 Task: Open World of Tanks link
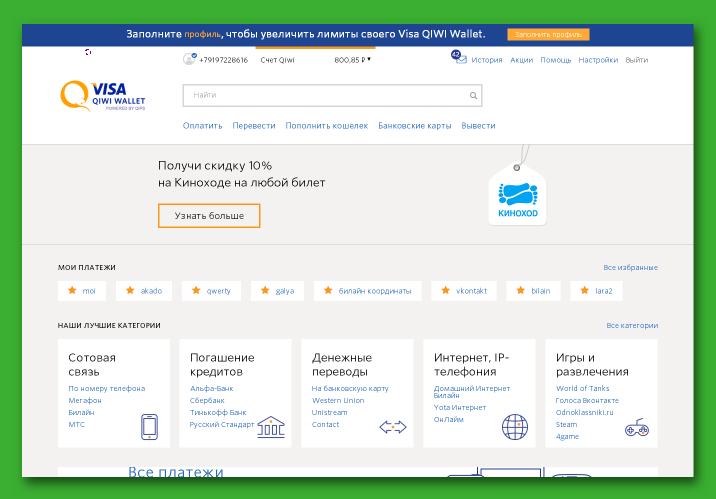[x=582, y=389]
